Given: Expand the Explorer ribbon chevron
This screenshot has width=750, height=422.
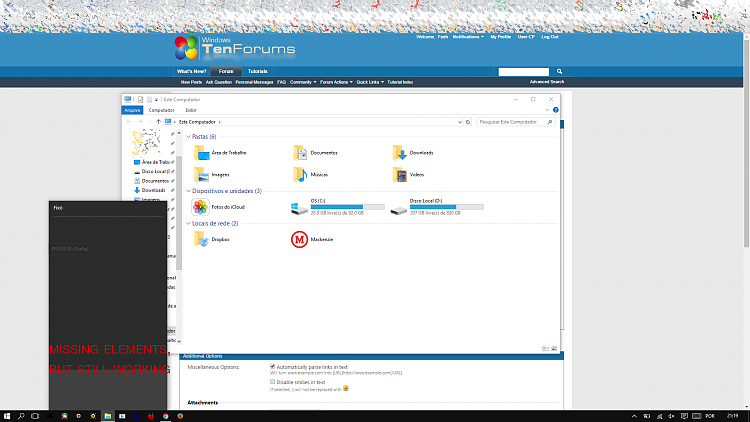Looking at the screenshot, I should [x=547, y=110].
